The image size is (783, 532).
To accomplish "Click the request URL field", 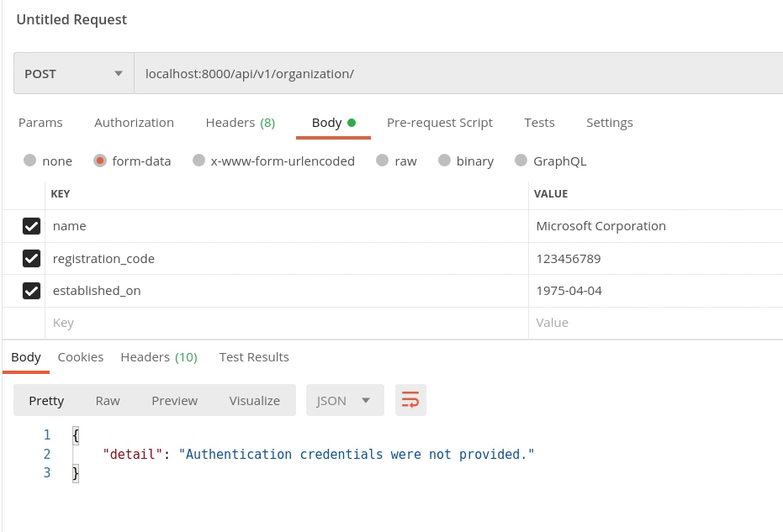I will click(x=454, y=74).
